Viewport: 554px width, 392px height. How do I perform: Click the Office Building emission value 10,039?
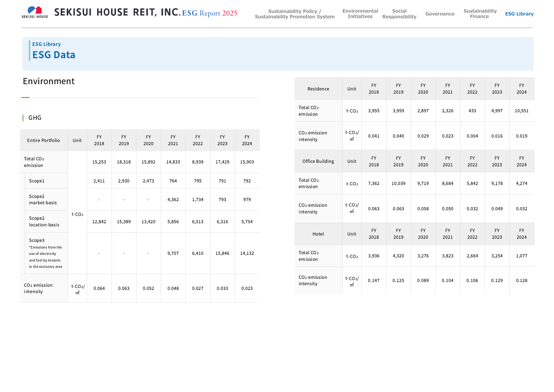coord(399,183)
